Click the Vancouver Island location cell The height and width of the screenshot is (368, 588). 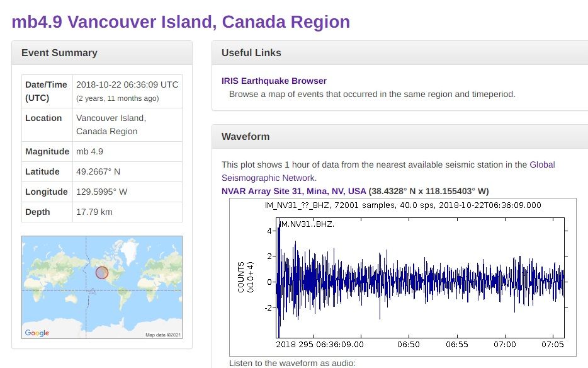tap(111, 124)
